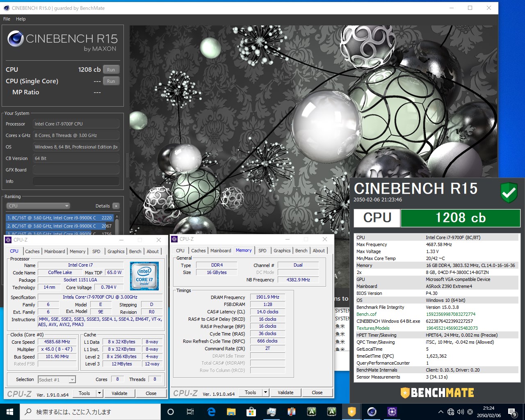The image size is (525, 420).
Task: Switch to BenchMate shield taskbar icon
Action: coord(352,412)
